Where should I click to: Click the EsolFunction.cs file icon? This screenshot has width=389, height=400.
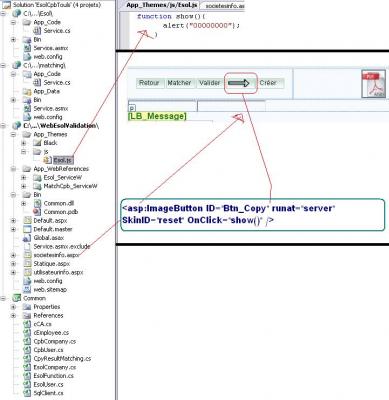coord(27,376)
